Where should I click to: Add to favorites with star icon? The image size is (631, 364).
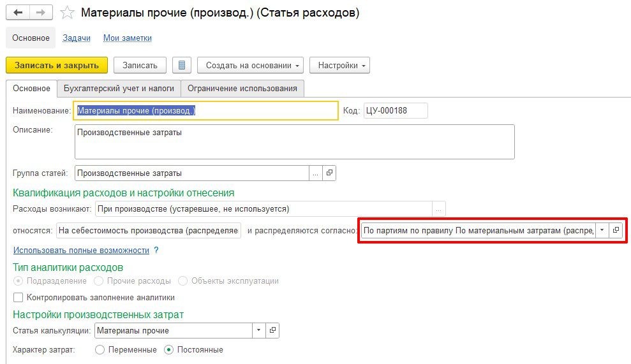67,13
